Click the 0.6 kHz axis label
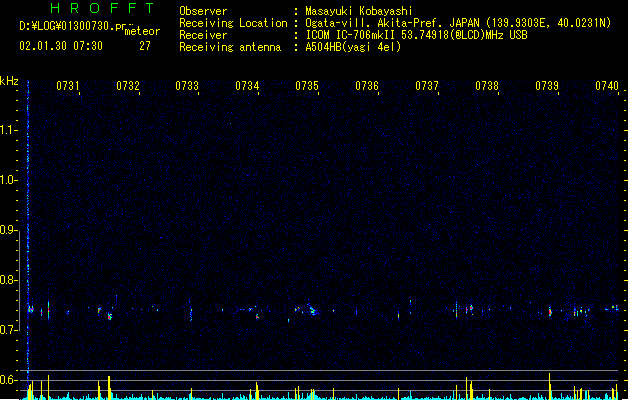629x400 pixels. coord(8,380)
